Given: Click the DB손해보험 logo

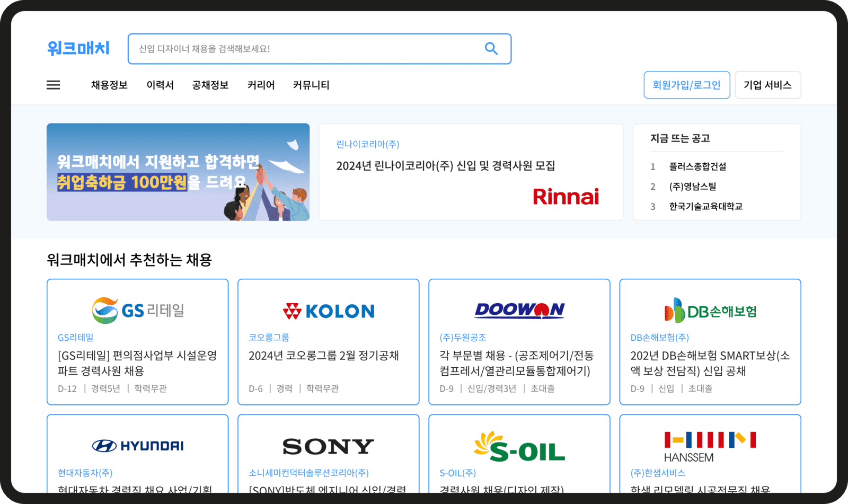Looking at the screenshot, I should point(710,311).
